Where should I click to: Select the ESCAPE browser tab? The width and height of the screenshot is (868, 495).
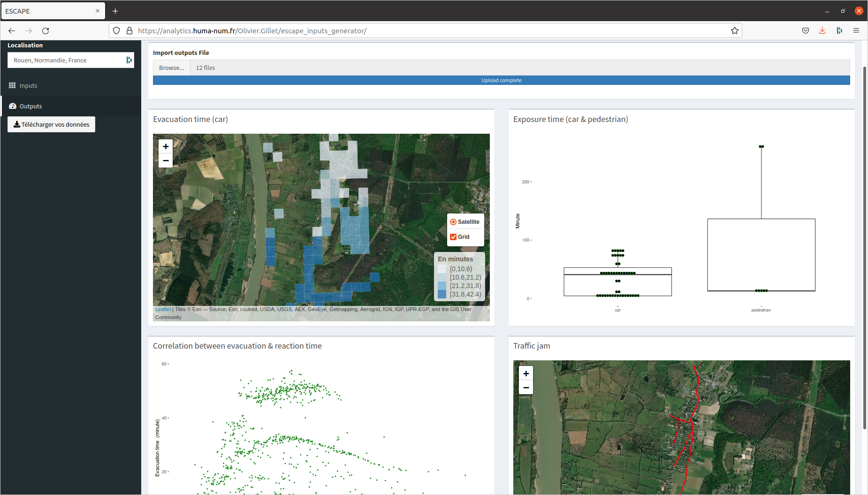click(53, 11)
